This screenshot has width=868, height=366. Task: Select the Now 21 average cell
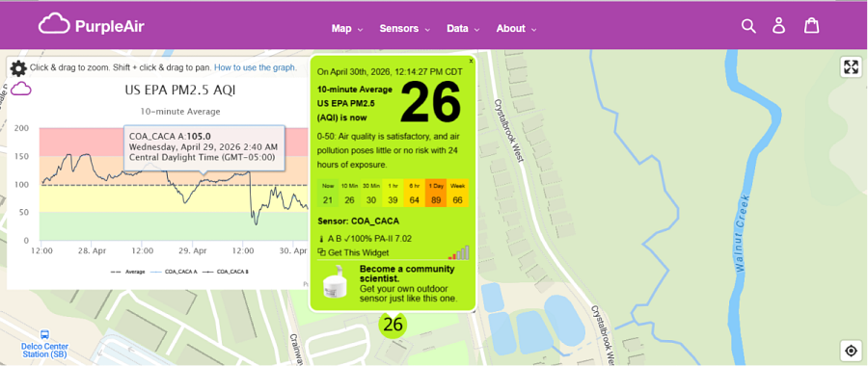tap(328, 193)
